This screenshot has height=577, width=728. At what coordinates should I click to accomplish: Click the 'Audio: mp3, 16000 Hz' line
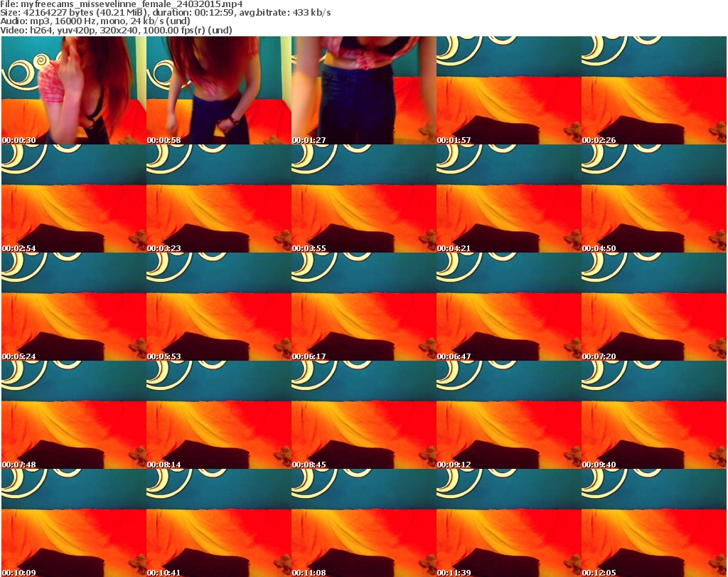pos(95,21)
